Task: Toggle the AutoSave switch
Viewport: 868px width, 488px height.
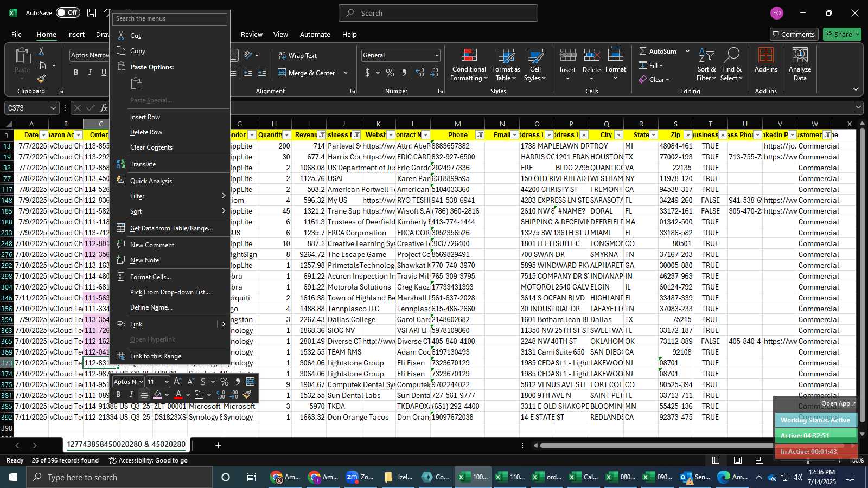Action: pos(67,12)
